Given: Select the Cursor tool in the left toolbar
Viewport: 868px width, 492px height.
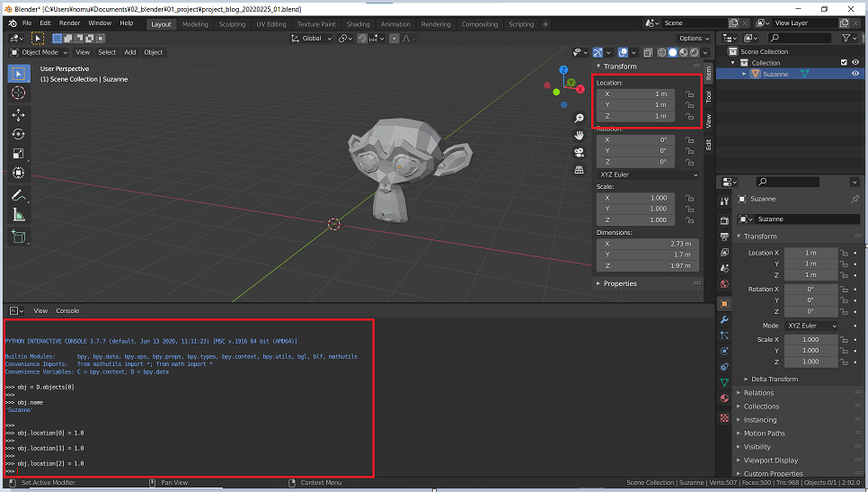Looking at the screenshot, I should click(18, 93).
